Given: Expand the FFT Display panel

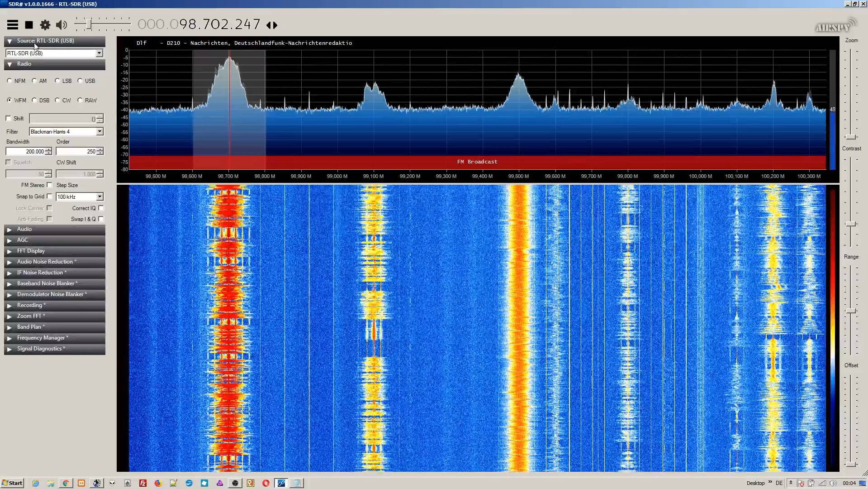Looking at the screenshot, I should tap(31, 251).
